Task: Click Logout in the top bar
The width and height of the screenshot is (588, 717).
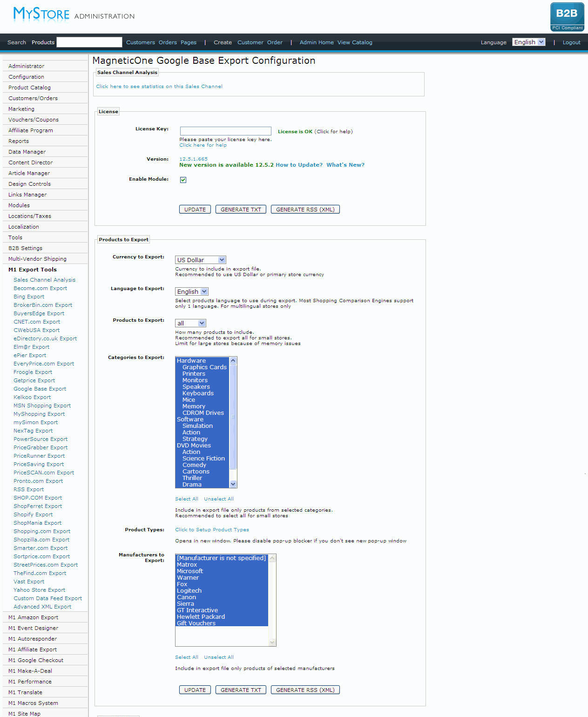Action: [571, 42]
